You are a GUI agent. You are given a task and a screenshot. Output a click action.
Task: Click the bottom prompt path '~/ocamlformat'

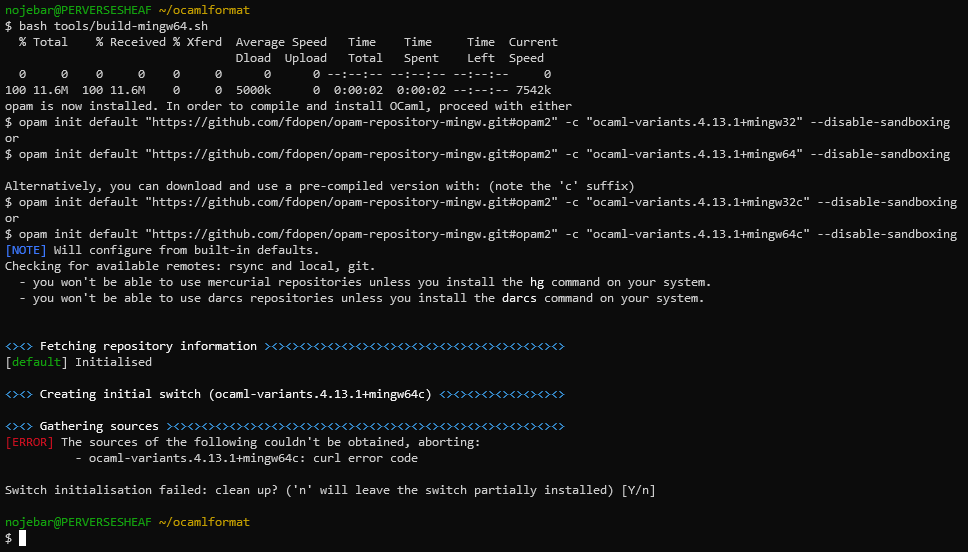click(x=204, y=522)
